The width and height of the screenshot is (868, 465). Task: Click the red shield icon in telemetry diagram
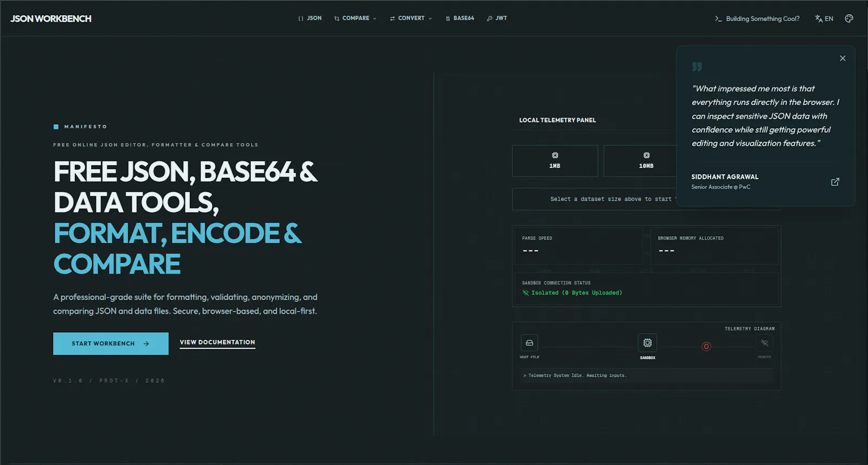pyautogui.click(x=706, y=346)
